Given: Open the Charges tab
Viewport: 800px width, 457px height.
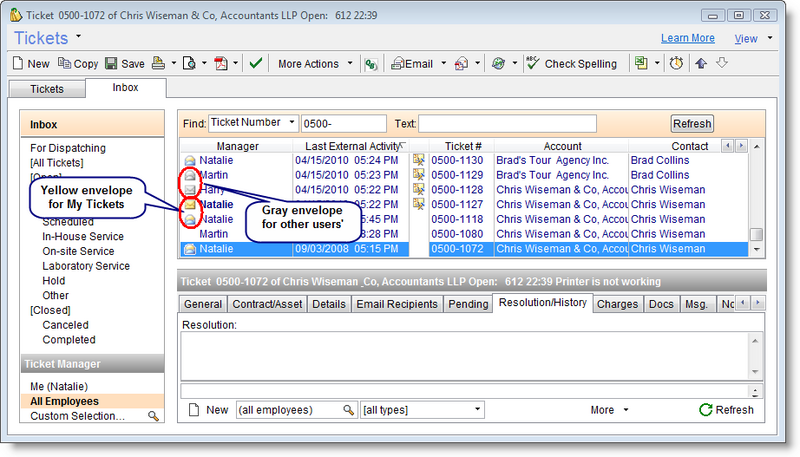Looking at the screenshot, I should click(x=617, y=304).
